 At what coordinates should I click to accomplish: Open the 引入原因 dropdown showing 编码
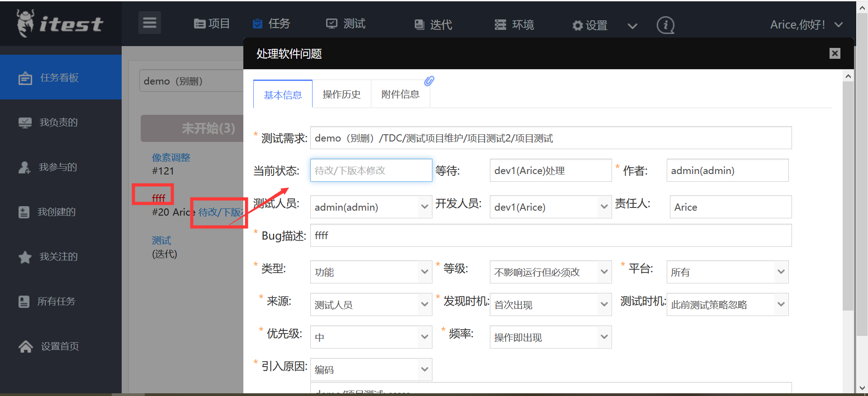point(371,370)
